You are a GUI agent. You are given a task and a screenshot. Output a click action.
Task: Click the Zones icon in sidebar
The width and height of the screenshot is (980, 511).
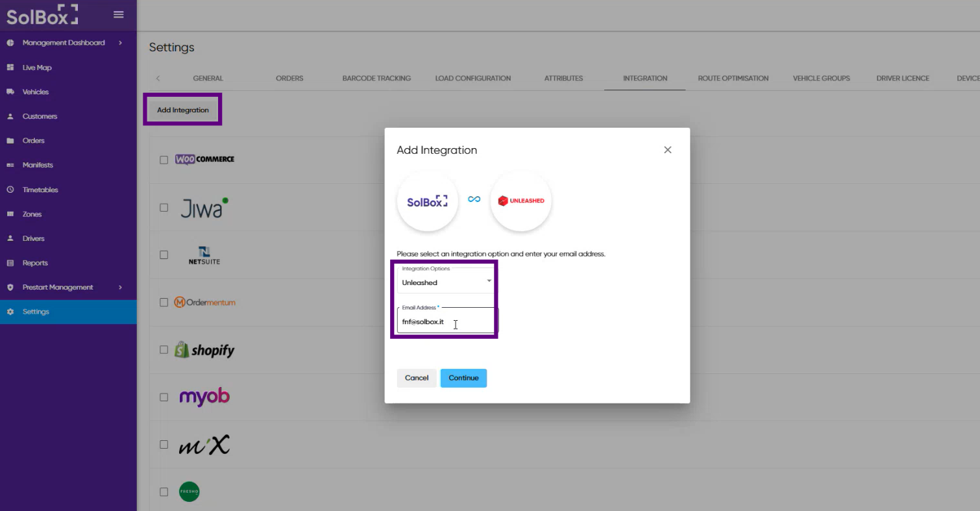click(x=10, y=214)
